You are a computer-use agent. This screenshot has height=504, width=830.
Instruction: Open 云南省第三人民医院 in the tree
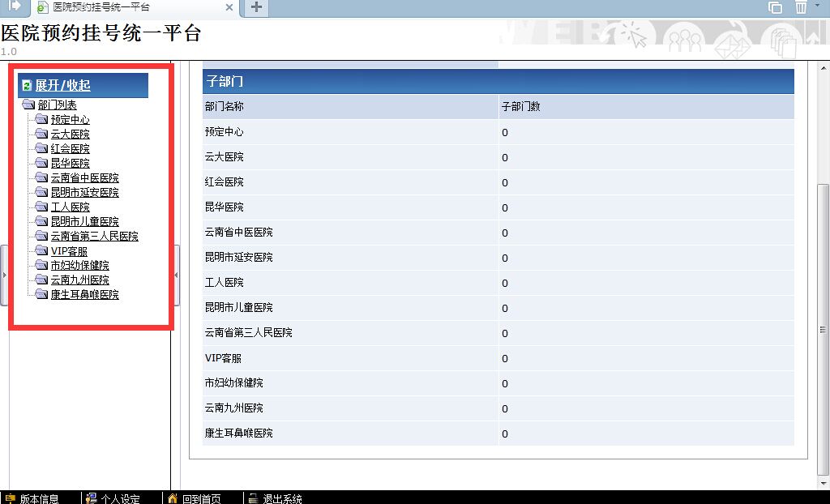(95, 236)
